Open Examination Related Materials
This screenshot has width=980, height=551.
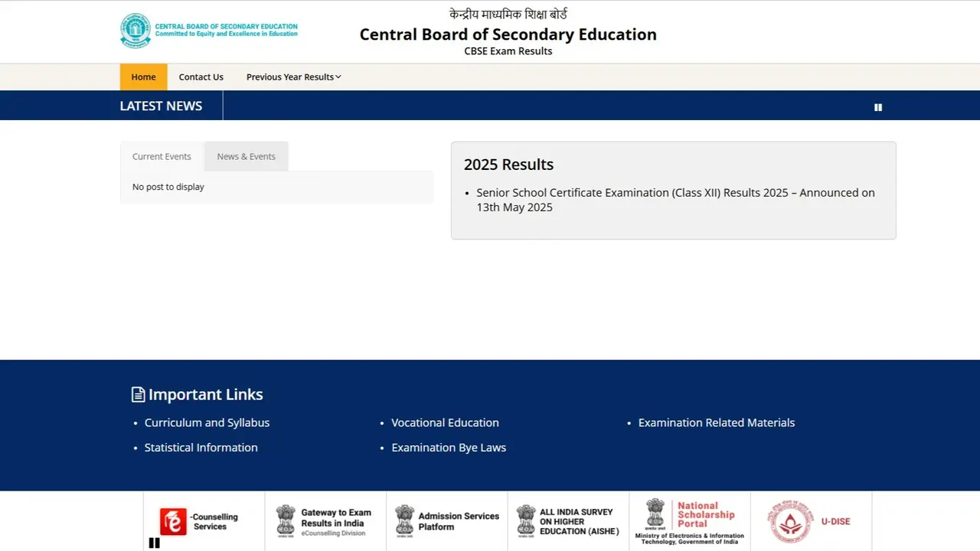(x=716, y=422)
